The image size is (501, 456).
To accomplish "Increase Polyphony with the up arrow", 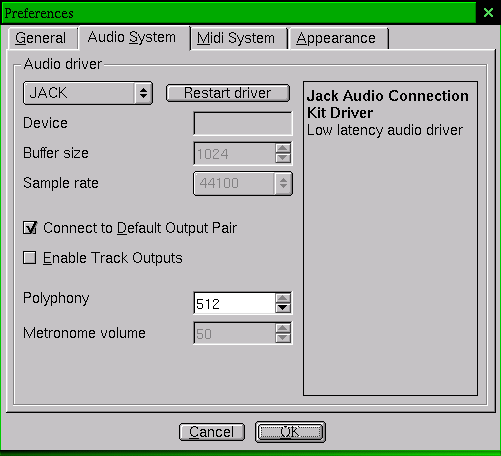I will coord(283,298).
